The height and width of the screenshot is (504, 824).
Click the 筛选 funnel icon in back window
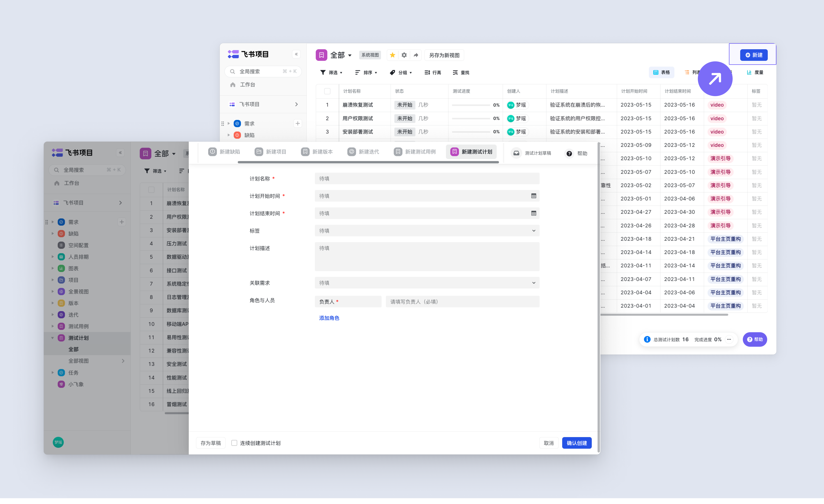(x=323, y=72)
